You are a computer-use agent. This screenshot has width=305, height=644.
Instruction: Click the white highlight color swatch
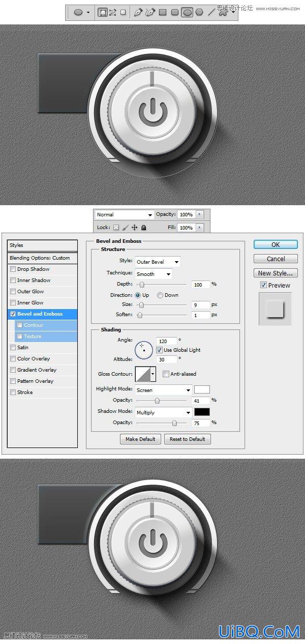coord(202,389)
